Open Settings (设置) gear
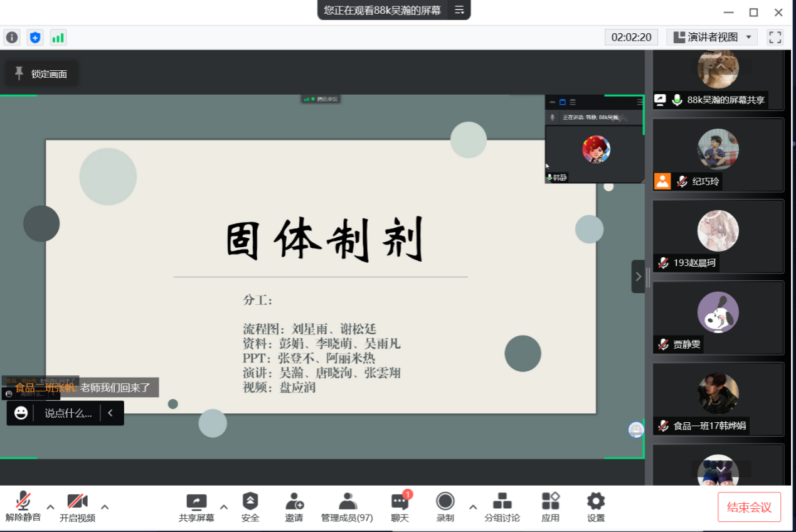This screenshot has height=532, width=796. tap(595, 507)
